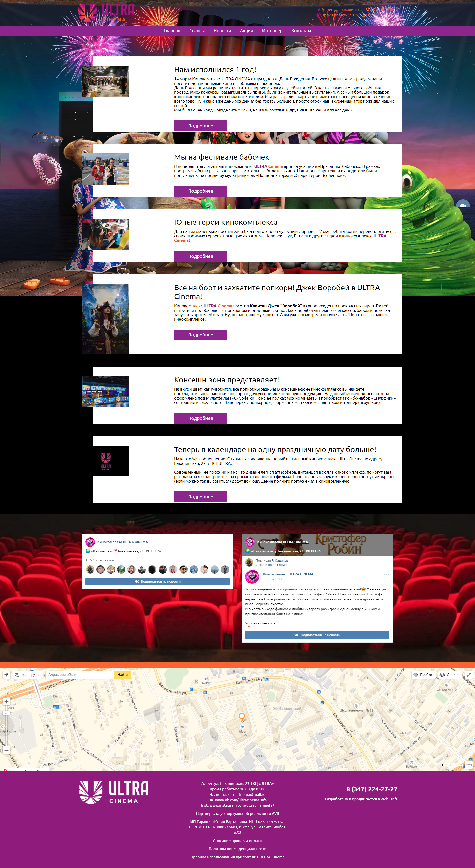This screenshot has height=868, width=475.
Task: Open the Контакты menu item
Action: click(301, 31)
